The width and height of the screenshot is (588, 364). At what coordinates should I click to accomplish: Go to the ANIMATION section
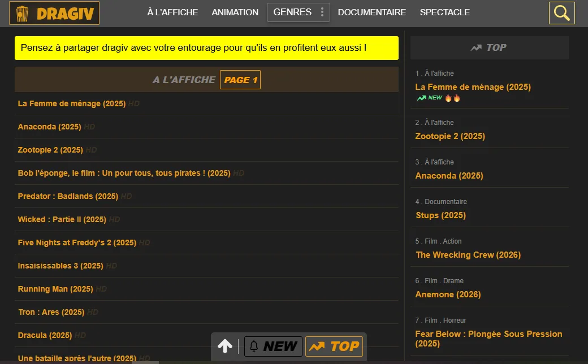point(235,12)
